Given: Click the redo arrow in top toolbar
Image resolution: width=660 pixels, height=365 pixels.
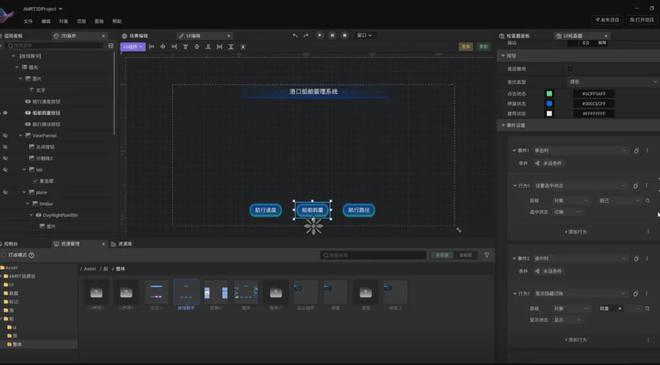Looking at the screenshot, I should tap(306, 36).
